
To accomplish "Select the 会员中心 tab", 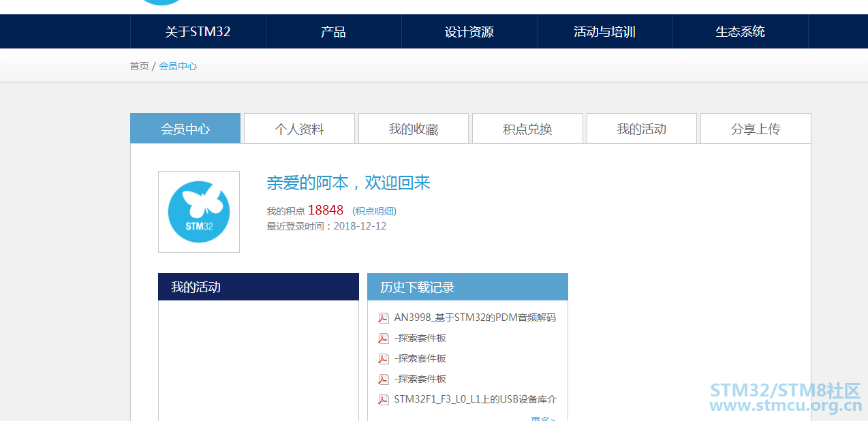I will point(185,128).
